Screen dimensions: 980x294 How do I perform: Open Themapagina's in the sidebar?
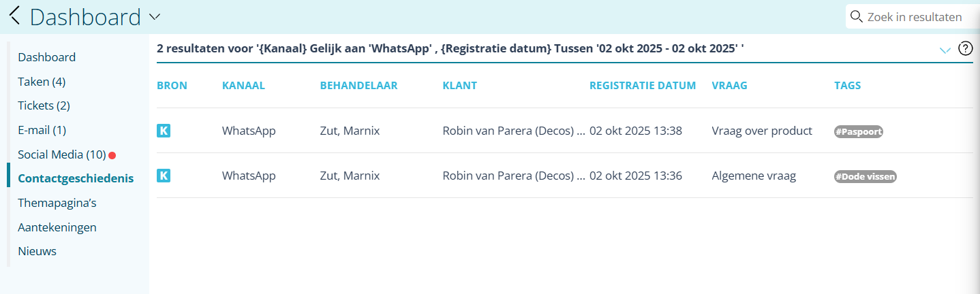57,203
